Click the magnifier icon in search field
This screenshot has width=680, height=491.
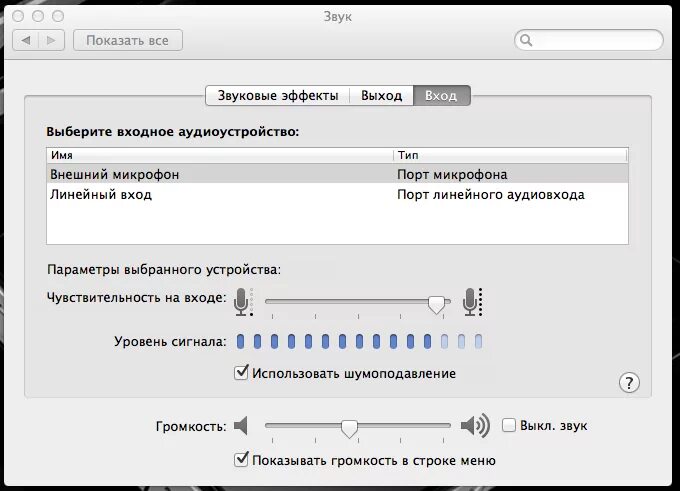click(526, 40)
